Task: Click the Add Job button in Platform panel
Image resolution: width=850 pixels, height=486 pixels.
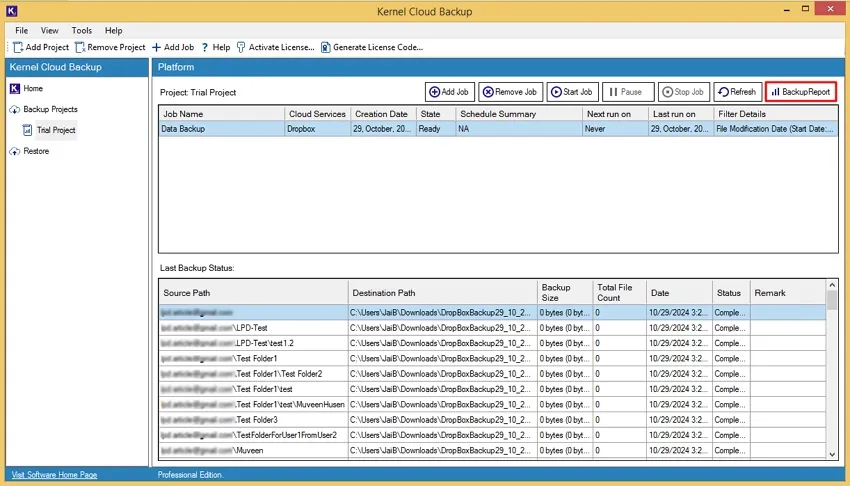Action: [449, 92]
